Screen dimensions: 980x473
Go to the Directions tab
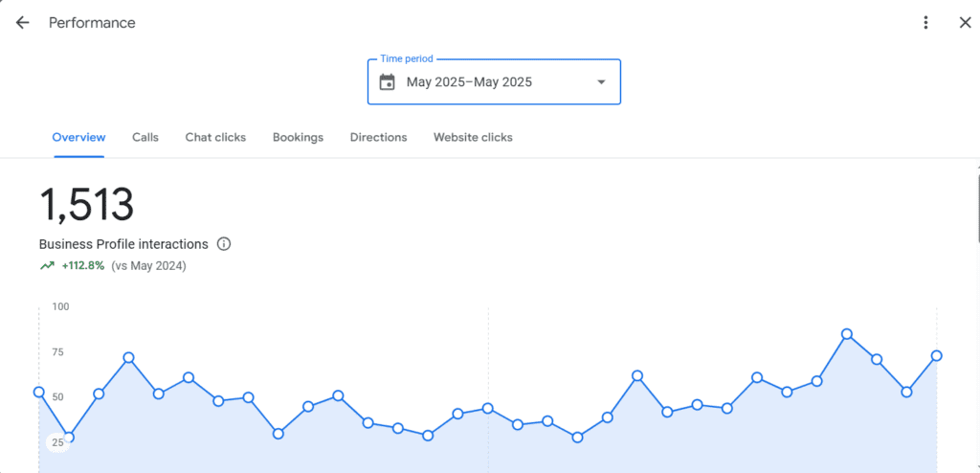pos(378,138)
